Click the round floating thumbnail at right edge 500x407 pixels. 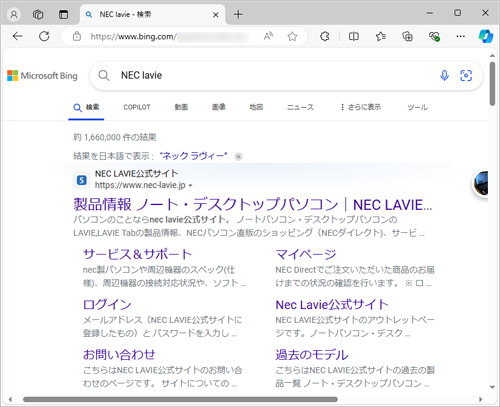pyautogui.click(x=481, y=183)
